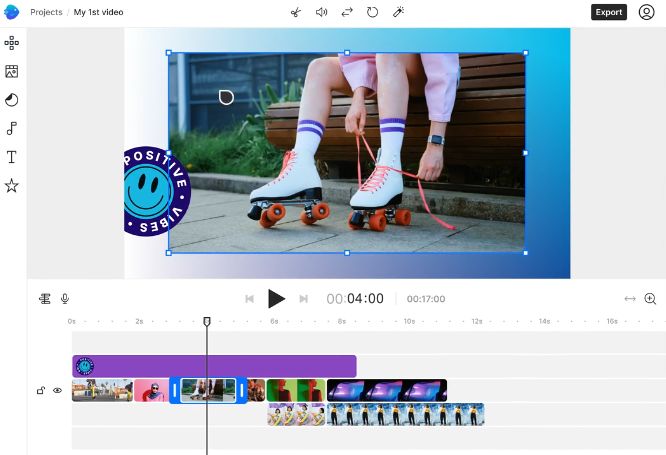Image resolution: width=666 pixels, height=455 pixels.
Task: Click the swap arrows icon
Action: (347, 12)
